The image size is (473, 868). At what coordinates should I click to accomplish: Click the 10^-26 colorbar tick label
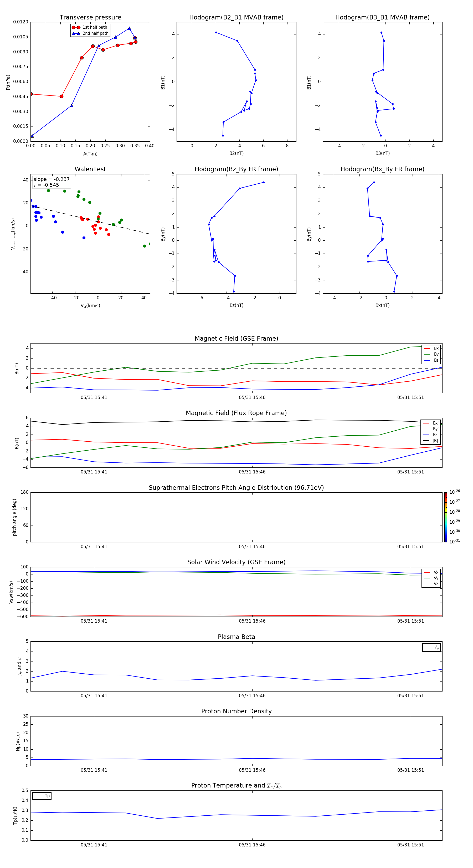coord(455,492)
